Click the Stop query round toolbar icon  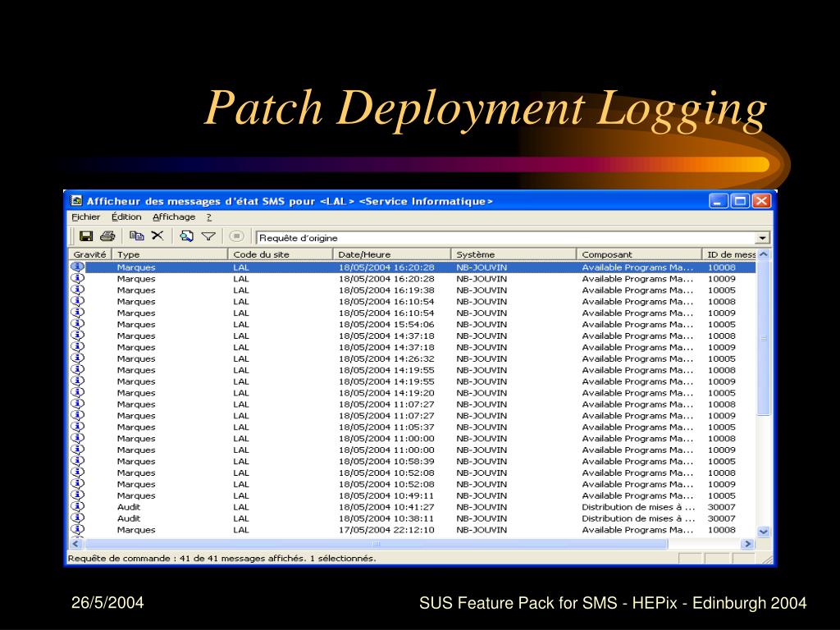236,236
